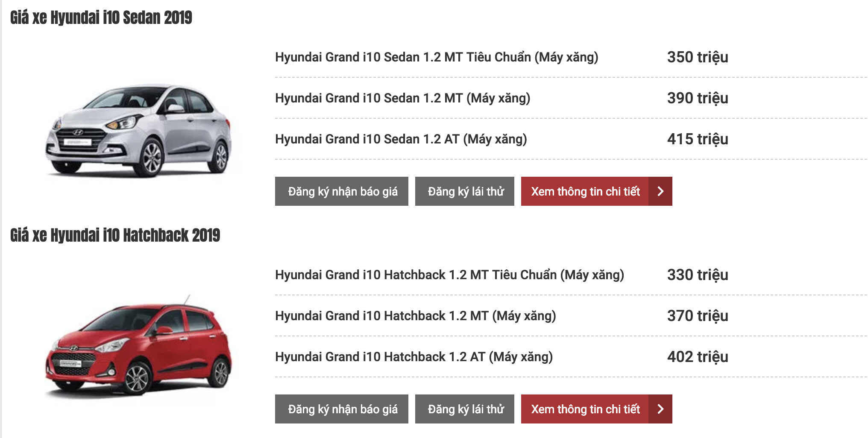Choose Grand i10 Hatchback 1.2 AT model
Image resolution: width=868 pixels, height=438 pixels.
click(x=413, y=357)
